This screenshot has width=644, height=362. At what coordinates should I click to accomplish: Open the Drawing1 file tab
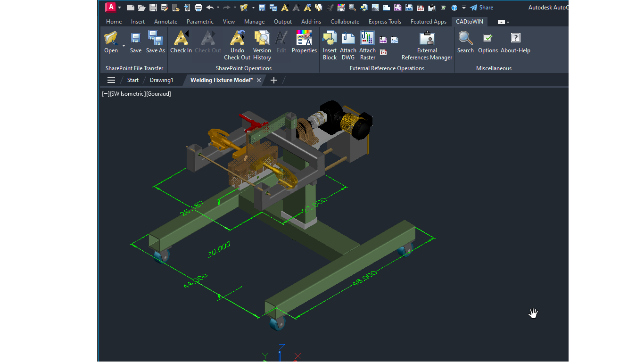coord(162,80)
